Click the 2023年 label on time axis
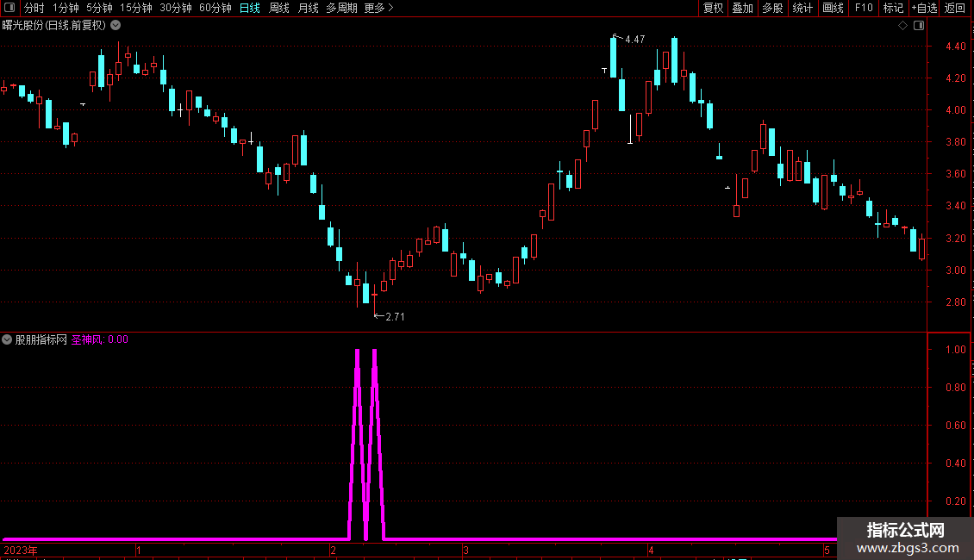The height and width of the screenshot is (560, 974). 21,551
